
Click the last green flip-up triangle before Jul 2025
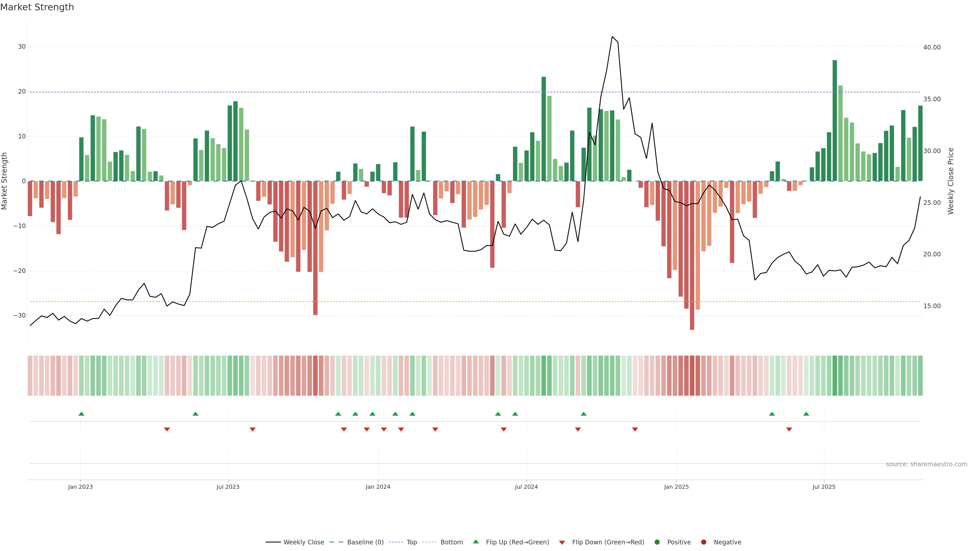(806, 414)
